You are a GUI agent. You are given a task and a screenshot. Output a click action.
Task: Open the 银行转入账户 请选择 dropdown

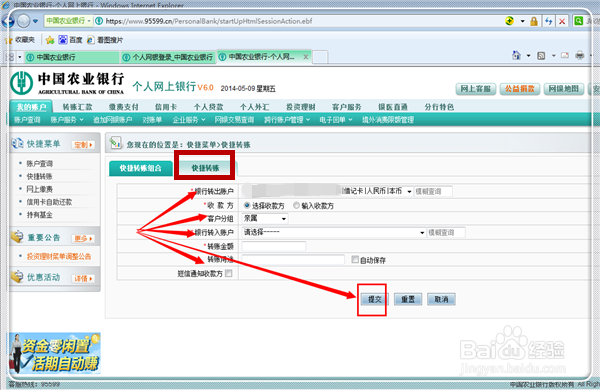click(x=334, y=232)
